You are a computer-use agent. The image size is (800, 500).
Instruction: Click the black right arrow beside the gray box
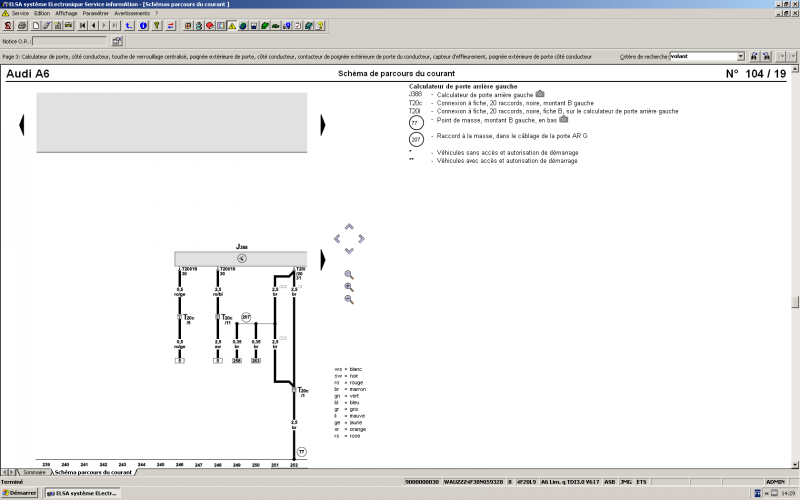pos(323,125)
